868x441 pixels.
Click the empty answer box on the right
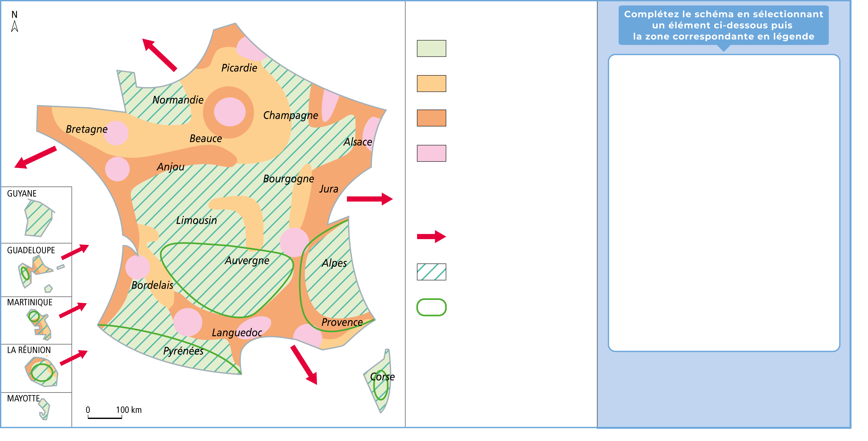coord(724,203)
